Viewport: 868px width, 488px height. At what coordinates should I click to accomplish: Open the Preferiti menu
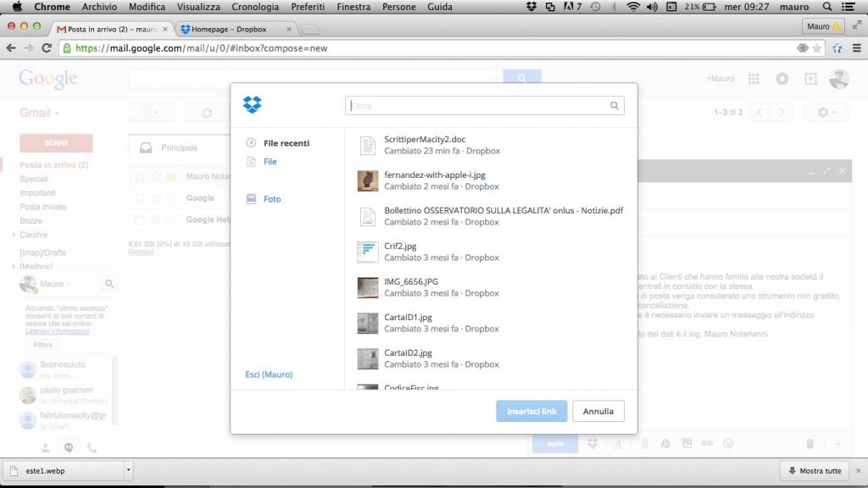pos(308,7)
